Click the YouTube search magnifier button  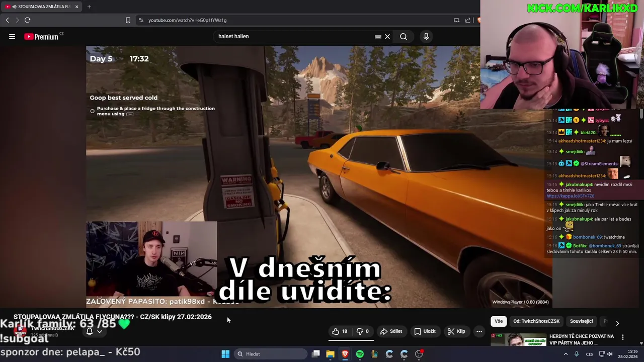(x=404, y=36)
